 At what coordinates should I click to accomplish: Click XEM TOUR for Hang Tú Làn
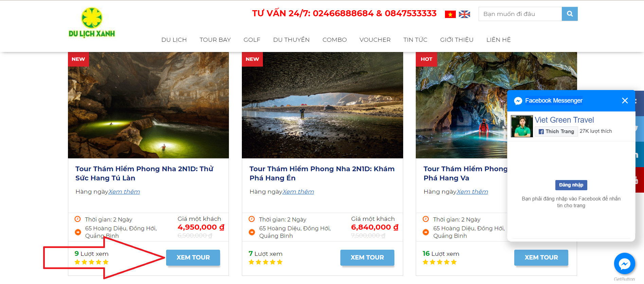point(193,258)
